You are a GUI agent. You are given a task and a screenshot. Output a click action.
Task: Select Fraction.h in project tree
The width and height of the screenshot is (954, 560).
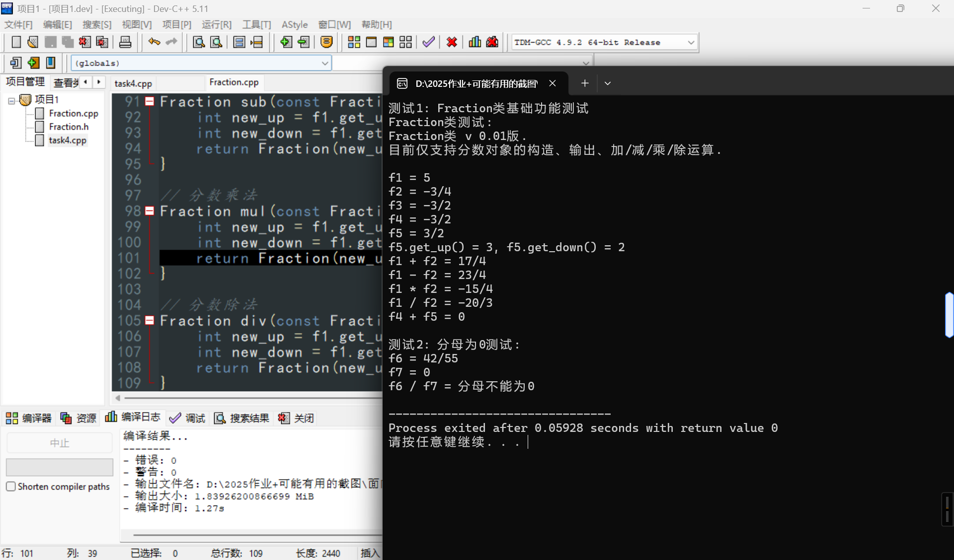69,127
